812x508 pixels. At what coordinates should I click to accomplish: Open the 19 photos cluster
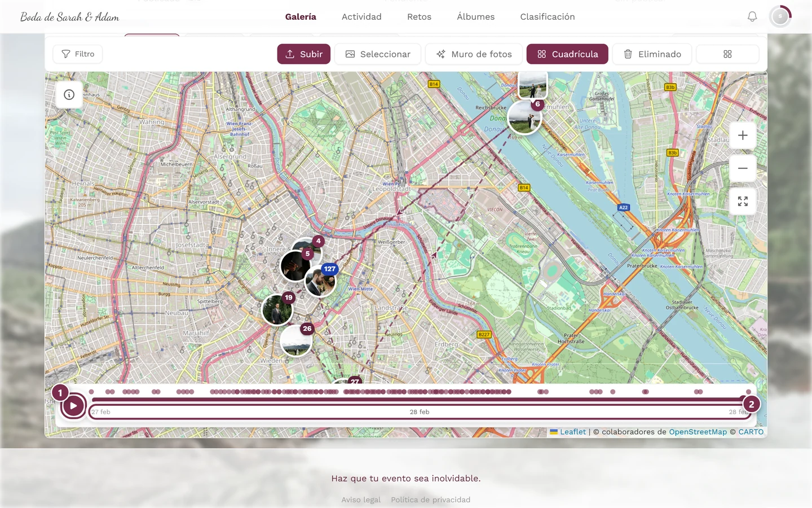277,309
